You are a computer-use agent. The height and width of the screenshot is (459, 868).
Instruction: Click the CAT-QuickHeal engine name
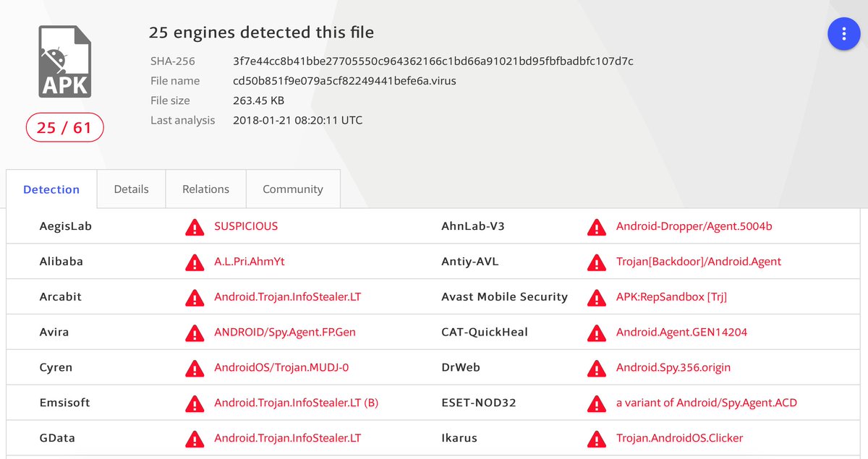tap(485, 333)
